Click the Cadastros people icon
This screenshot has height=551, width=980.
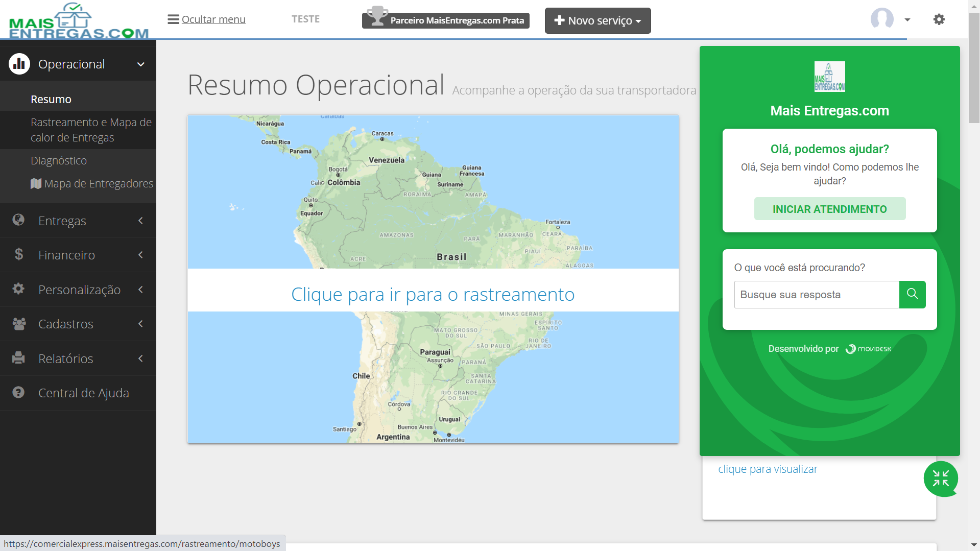point(19,324)
